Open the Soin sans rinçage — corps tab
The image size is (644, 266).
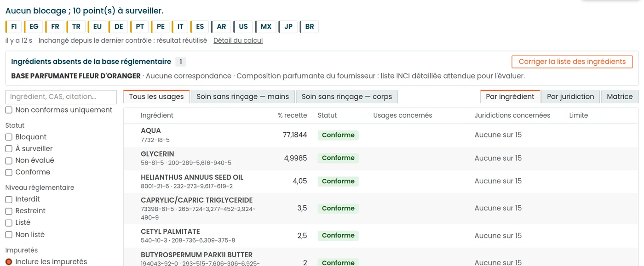[x=347, y=96]
